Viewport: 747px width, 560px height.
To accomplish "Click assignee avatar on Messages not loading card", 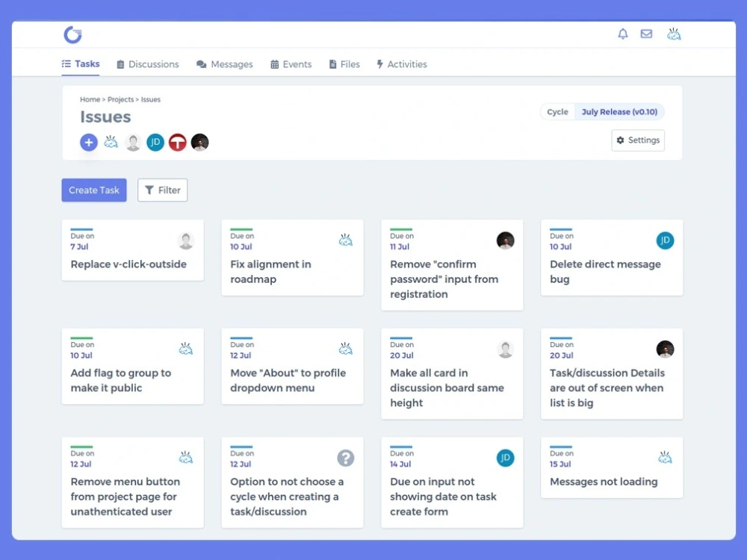I will 665,458.
